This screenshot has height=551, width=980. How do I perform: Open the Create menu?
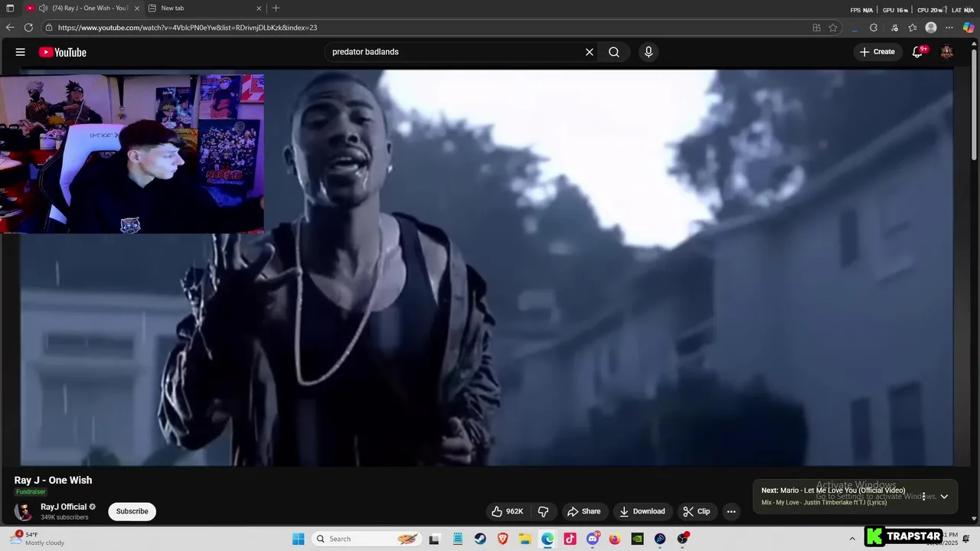pos(877,52)
